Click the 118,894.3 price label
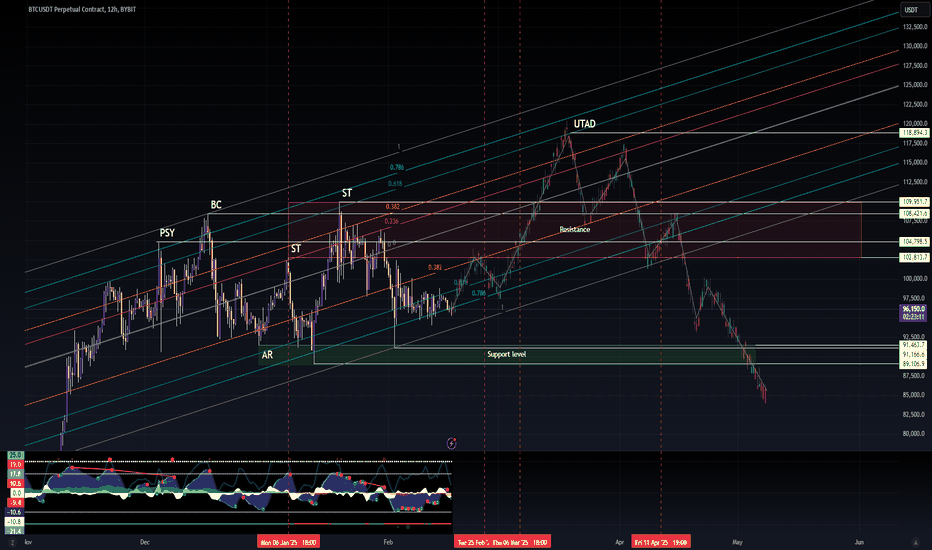The width and height of the screenshot is (932, 550). [x=915, y=133]
